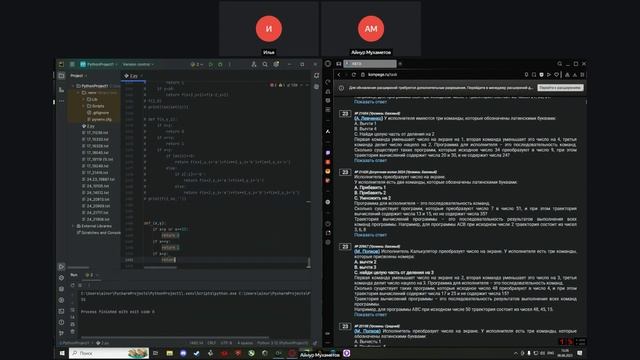Screen dimensions: 640x360
Task: Rerun the program in Run panel
Action: [73, 285]
